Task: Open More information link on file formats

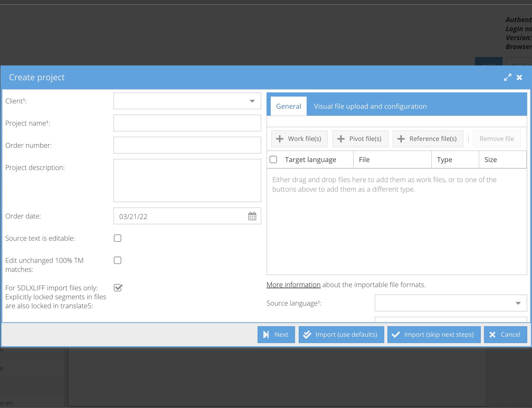Action: pyautogui.click(x=293, y=285)
